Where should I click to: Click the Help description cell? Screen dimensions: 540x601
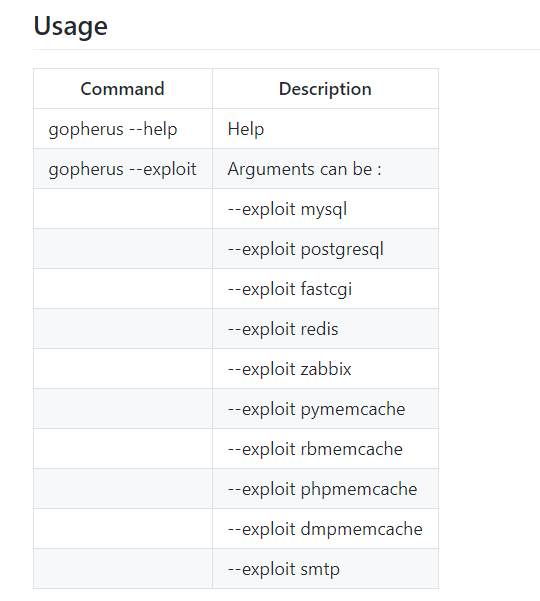pos(325,129)
